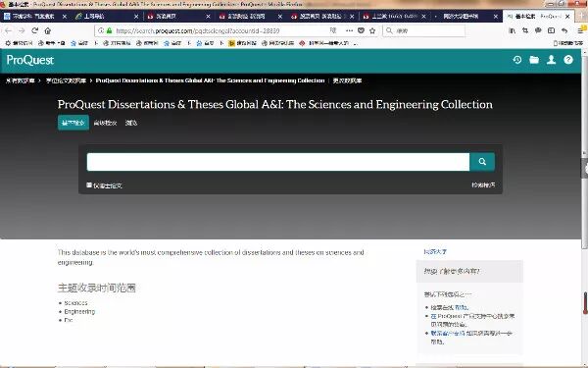Open a new browser tab with plus
This screenshot has height=368, width=588.
pos(582,16)
